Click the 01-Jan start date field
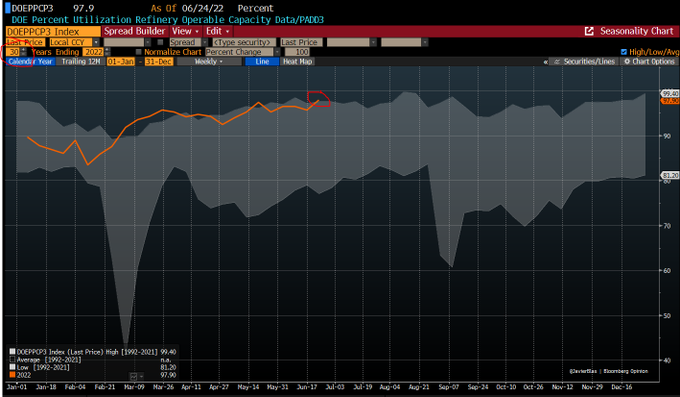 121,62
